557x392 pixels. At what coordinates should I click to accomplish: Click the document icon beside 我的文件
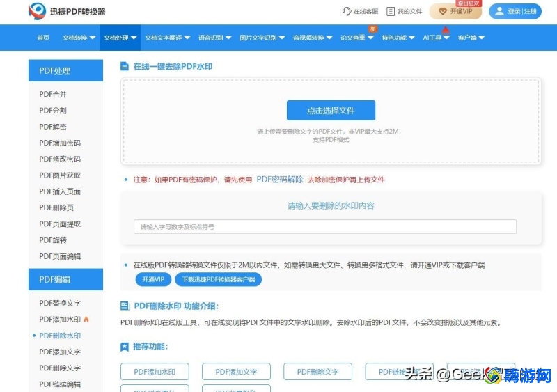[x=391, y=11]
